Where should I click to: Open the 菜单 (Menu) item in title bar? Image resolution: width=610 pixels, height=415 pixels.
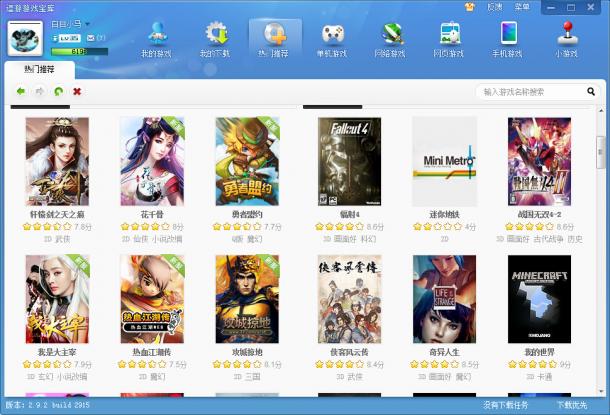[x=522, y=7]
